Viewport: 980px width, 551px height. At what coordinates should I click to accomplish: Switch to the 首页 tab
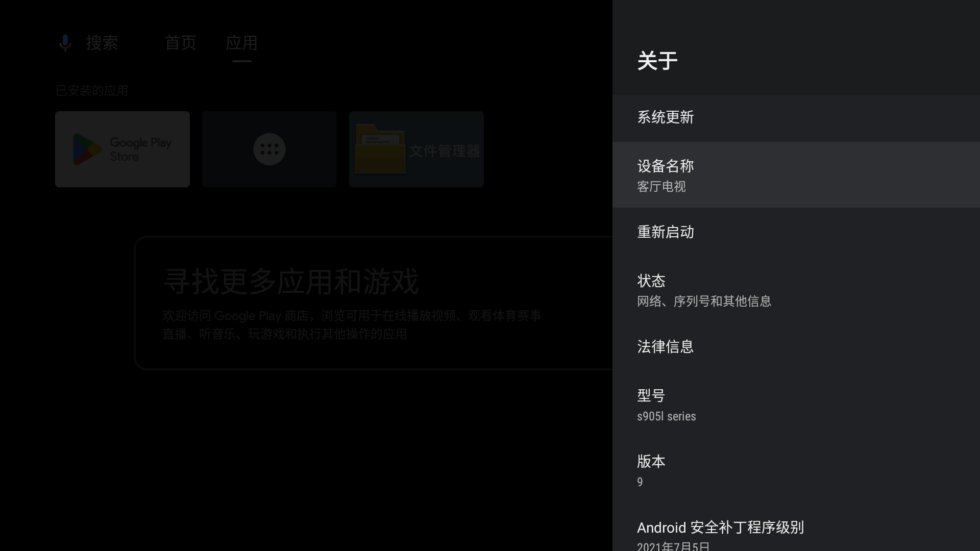tap(180, 43)
